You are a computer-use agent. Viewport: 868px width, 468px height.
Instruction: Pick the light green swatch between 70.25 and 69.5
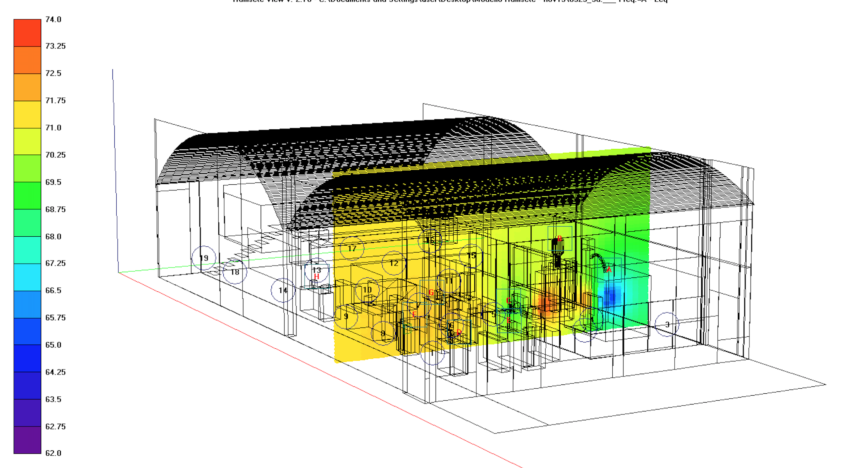[x=27, y=169]
